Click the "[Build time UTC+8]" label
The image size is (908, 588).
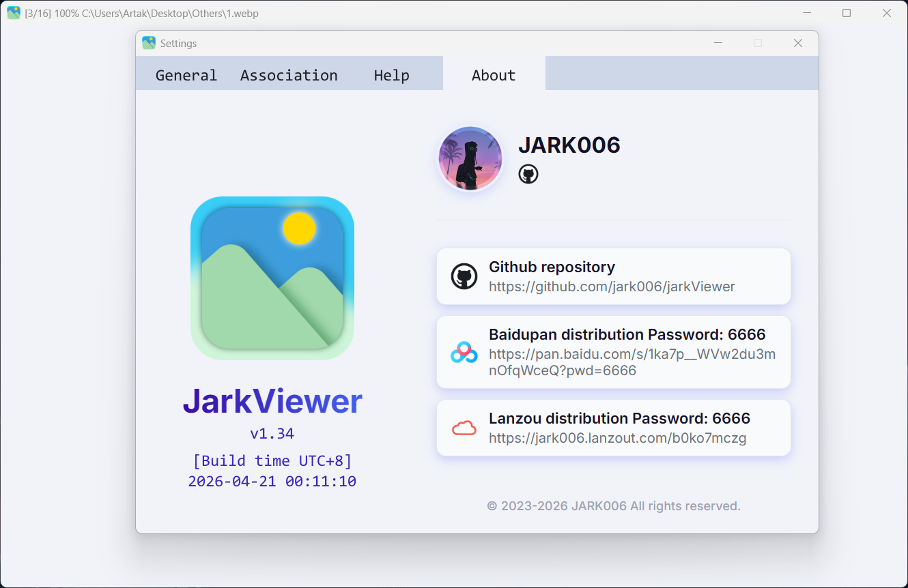pos(272,460)
